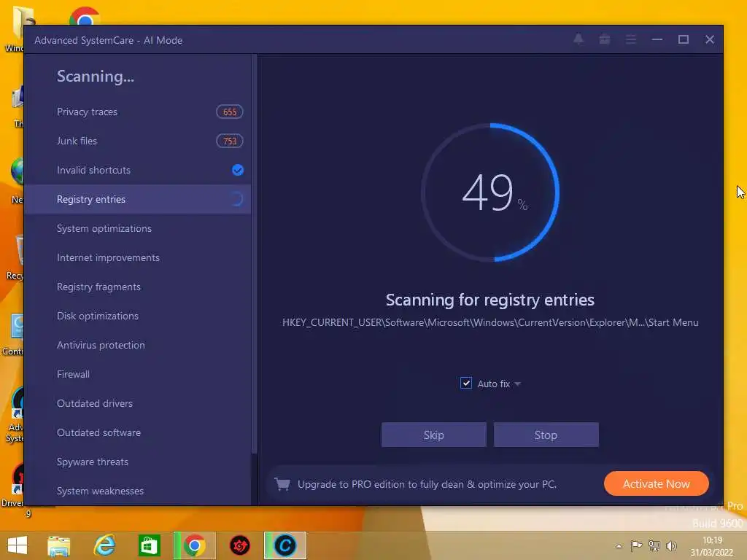The image size is (747, 560).
Task: Select Internet improvements in the scan list
Action: (138, 257)
